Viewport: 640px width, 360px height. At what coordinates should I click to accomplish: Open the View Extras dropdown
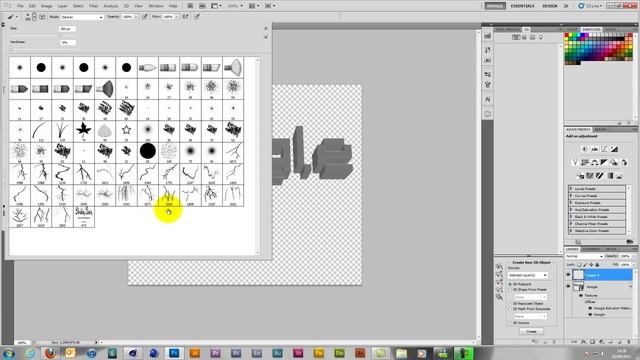pyautogui.click(x=216, y=6)
